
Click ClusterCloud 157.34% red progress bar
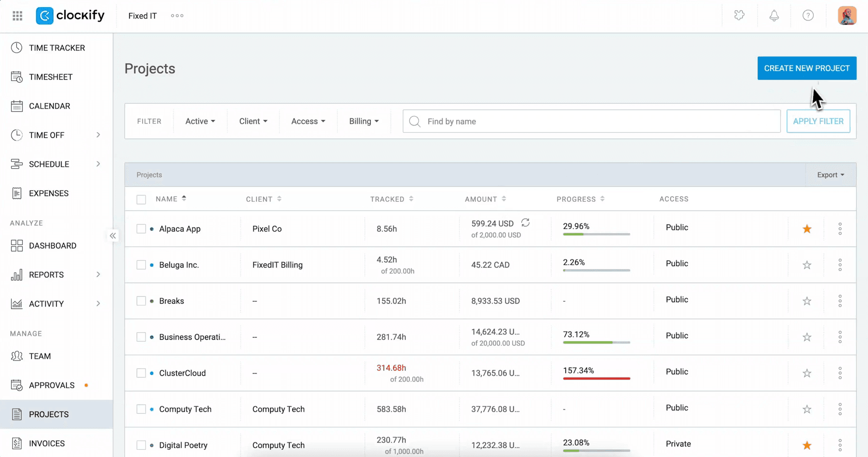point(596,378)
